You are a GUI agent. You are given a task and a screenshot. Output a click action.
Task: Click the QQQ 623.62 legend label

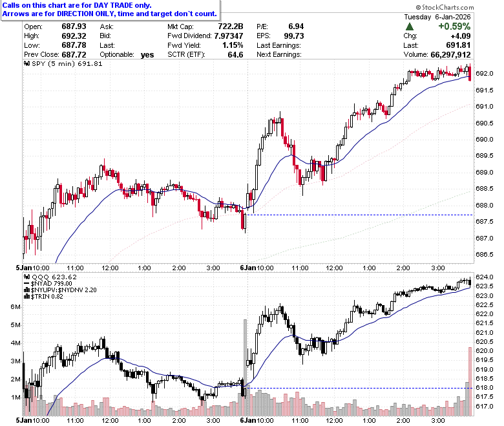(54, 277)
